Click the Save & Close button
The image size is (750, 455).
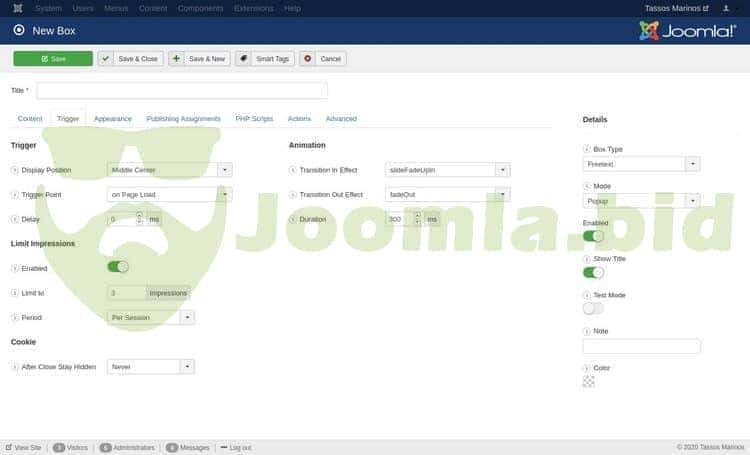[131, 59]
